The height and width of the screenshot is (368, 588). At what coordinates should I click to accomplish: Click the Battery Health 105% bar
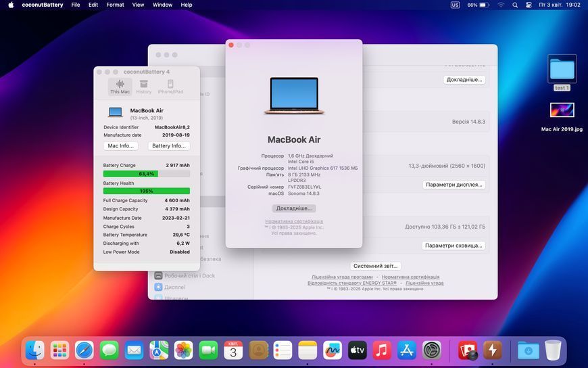146,191
